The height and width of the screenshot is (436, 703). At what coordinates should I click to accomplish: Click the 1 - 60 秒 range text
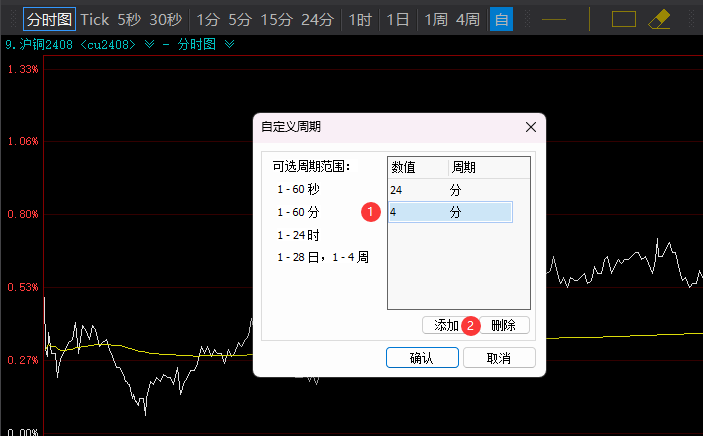(x=298, y=189)
